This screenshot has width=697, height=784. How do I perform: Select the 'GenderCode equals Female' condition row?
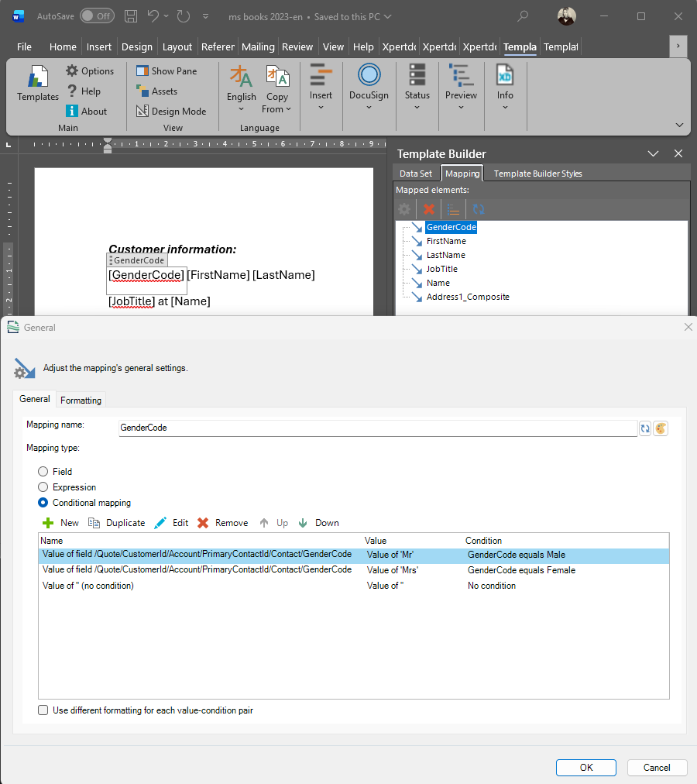click(x=353, y=570)
